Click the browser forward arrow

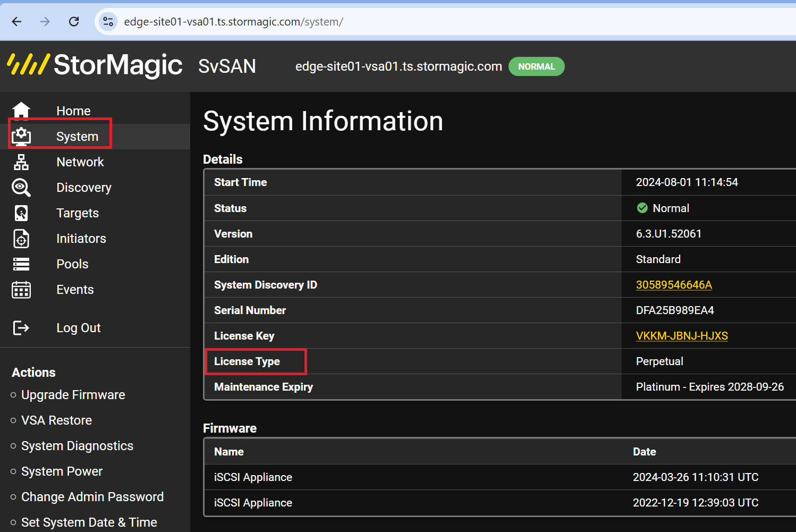point(45,22)
